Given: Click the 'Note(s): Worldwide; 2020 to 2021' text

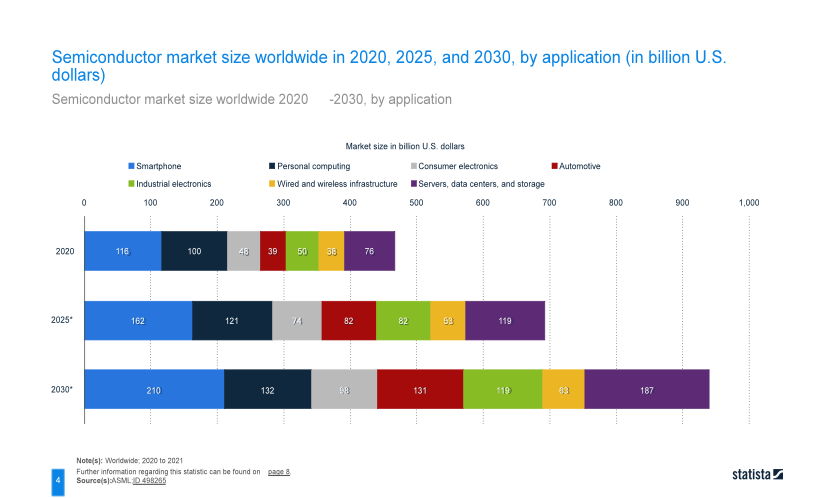Looking at the screenshot, I should click(x=129, y=461).
